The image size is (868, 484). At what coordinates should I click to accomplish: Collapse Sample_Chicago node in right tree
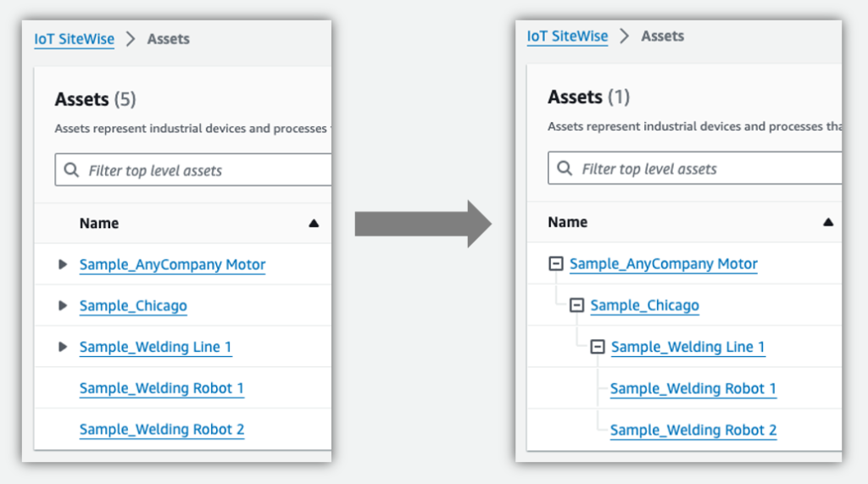(576, 305)
